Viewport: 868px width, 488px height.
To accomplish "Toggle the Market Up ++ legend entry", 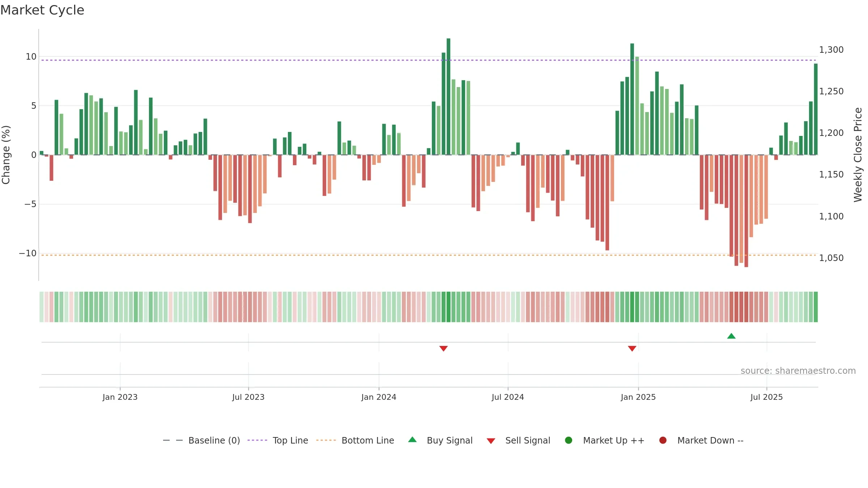I will point(604,440).
